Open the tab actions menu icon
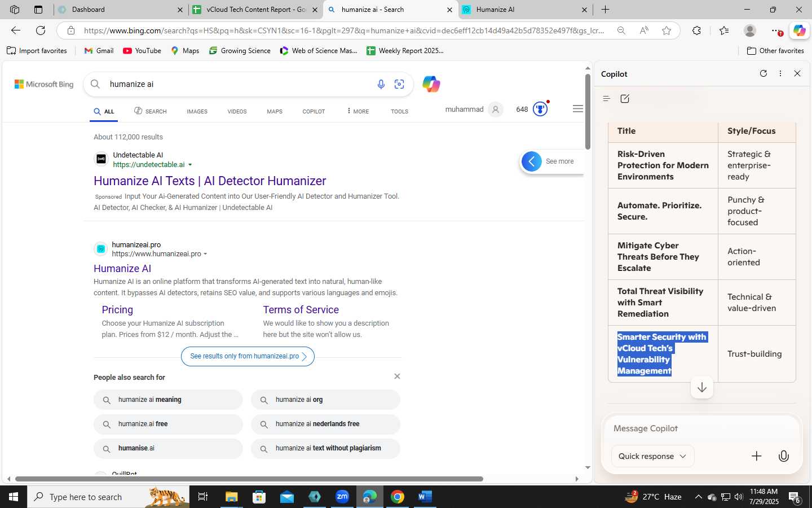The image size is (812, 508). click(x=38, y=10)
